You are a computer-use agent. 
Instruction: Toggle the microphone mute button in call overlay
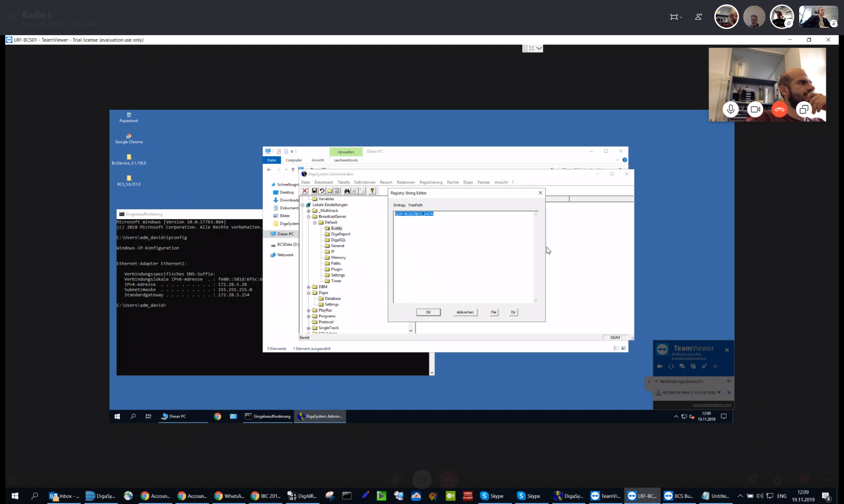[731, 109]
